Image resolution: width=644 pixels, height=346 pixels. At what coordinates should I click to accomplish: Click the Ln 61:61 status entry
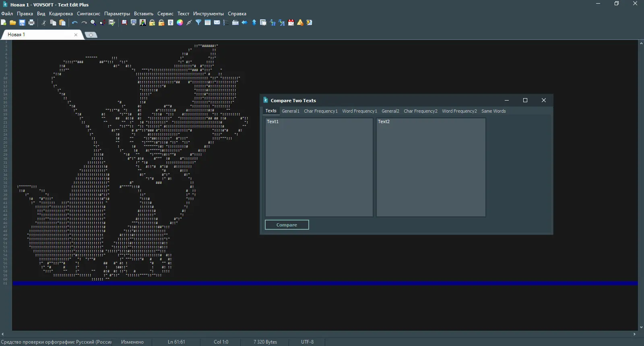(177, 342)
